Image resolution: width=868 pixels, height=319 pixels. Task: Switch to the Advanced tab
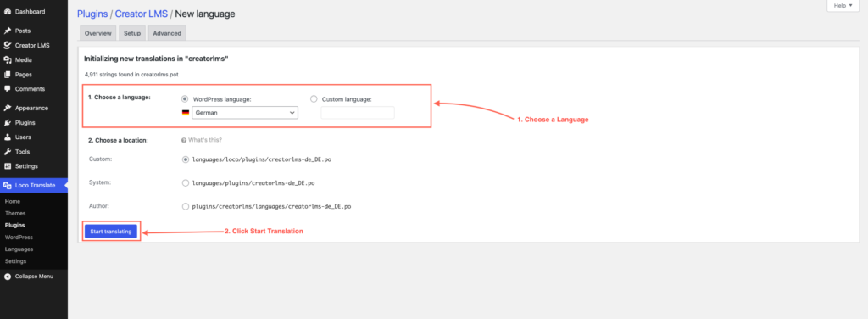coord(167,33)
